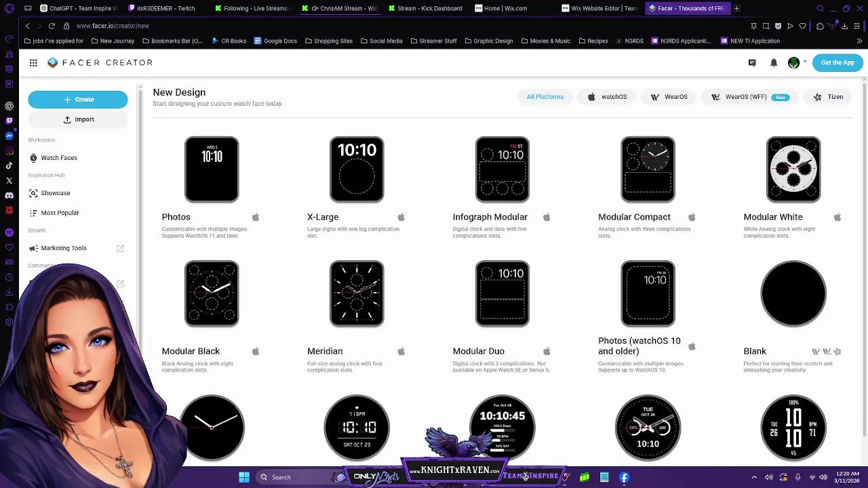The height and width of the screenshot is (488, 868).
Task: Select the WearOS platform filter
Action: point(669,97)
